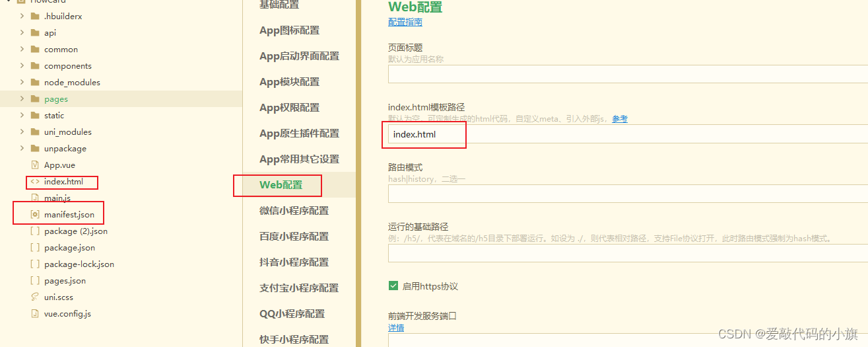Expand the common folder arrow
The image size is (868, 347).
[x=22, y=49]
